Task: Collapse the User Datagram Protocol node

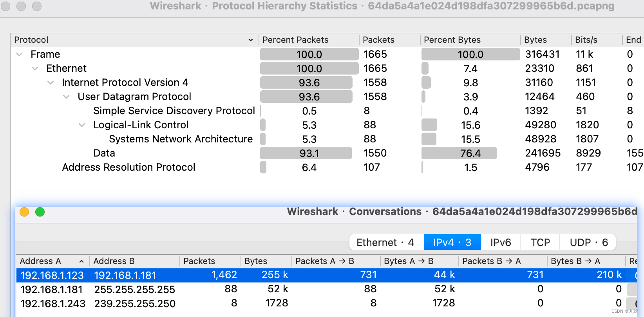Action: coord(66,97)
